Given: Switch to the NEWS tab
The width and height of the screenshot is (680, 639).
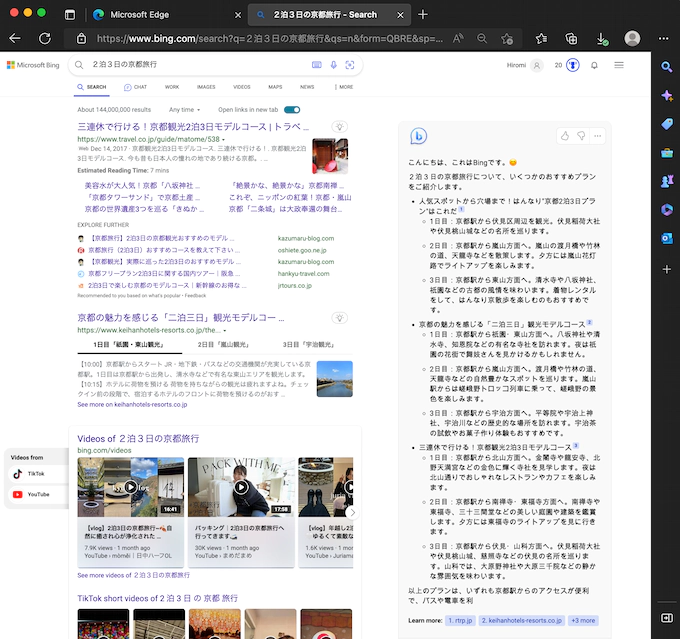Looking at the screenshot, I should click(307, 87).
